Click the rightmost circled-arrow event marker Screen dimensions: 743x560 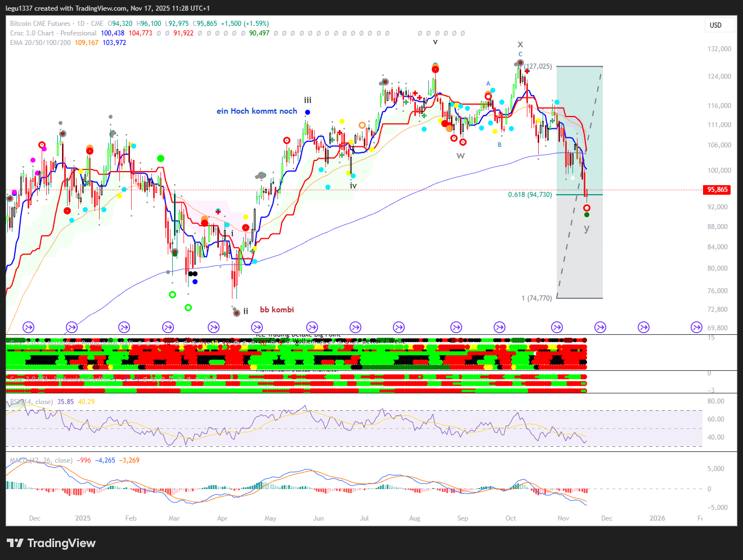point(696,327)
